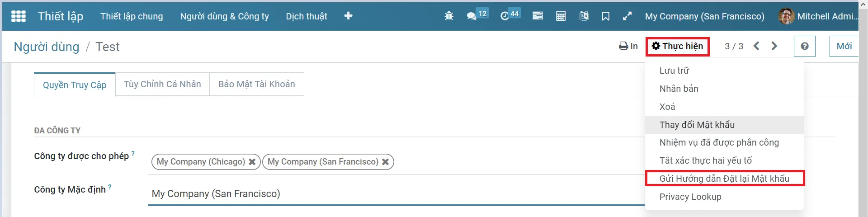Click the bookmark icon in the navbar
Viewport: 868px width, 217px height.
(x=605, y=16)
